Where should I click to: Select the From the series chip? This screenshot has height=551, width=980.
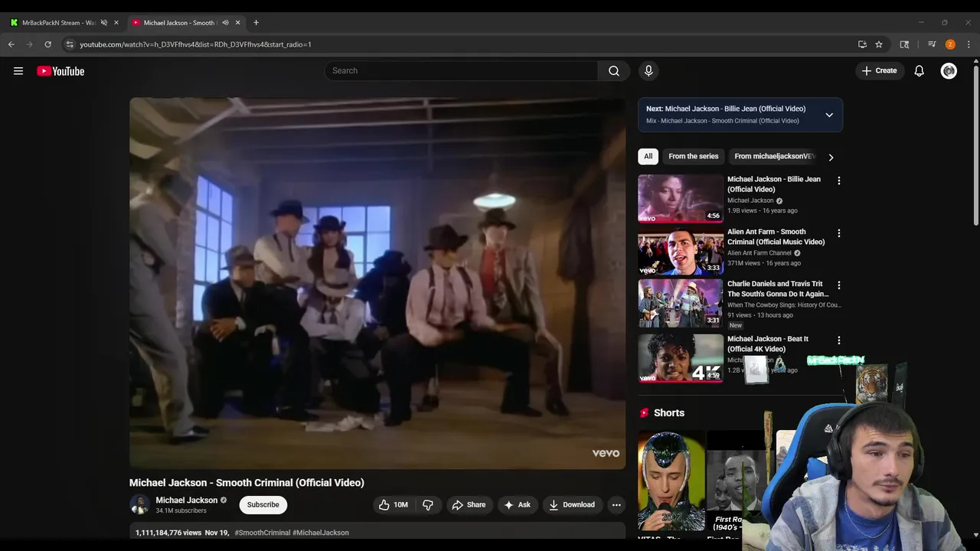693,156
